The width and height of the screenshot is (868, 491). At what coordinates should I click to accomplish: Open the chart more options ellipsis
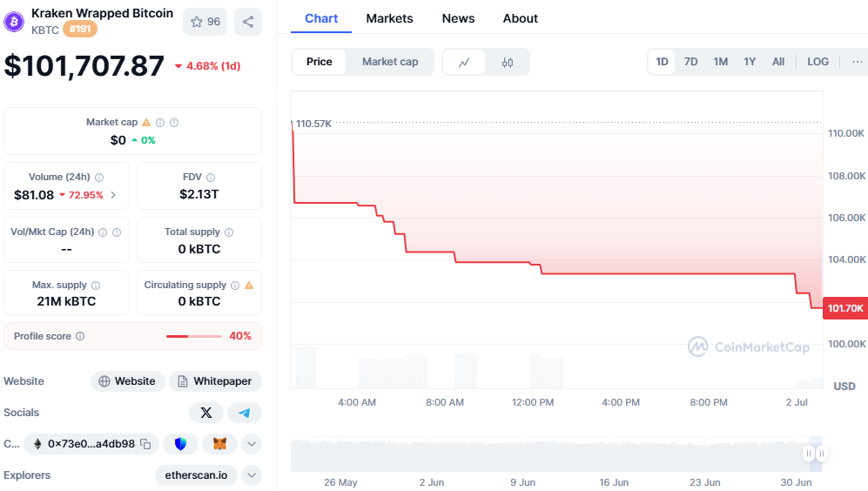point(857,62)
